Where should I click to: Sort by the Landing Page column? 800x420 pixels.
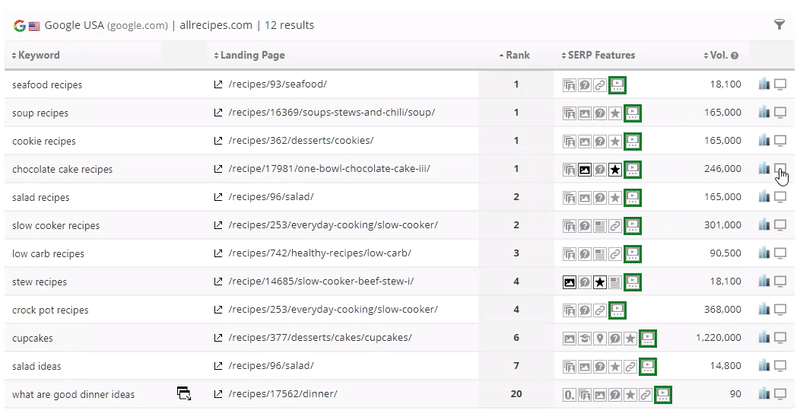point(255,56)
